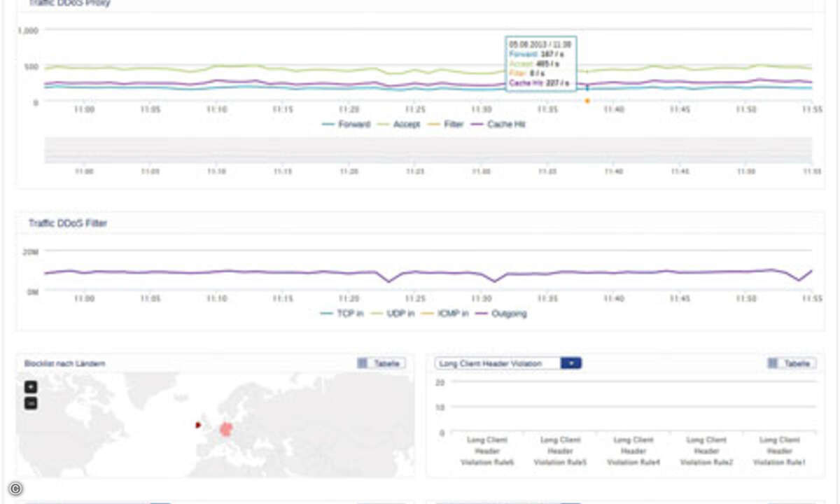Toggle ICMP in series in the filter legend
Screen dimensions: 840x504
click(x=447, y=314)
